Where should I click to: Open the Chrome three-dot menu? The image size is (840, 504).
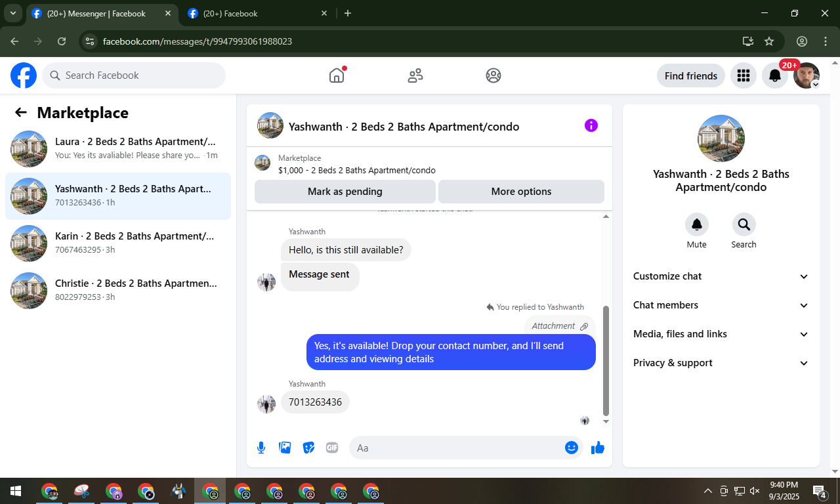pyautogui.click(x=826, y=41)
